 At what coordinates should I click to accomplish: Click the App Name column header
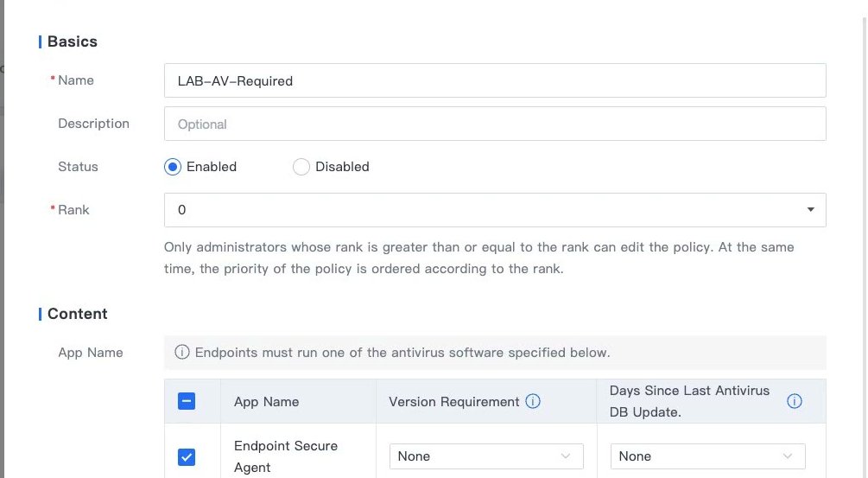(x=266, y=402)
